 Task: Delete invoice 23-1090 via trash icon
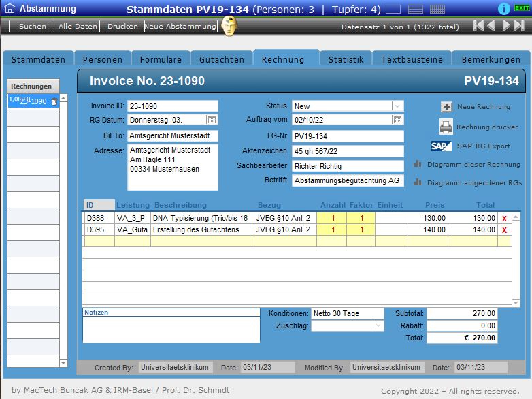point(54,101)
